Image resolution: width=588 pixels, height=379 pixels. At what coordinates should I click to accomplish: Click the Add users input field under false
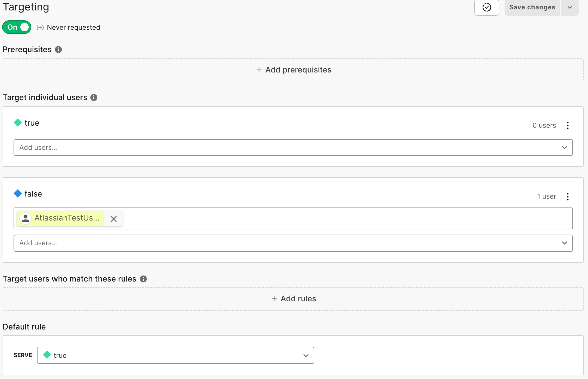point(293,243)
